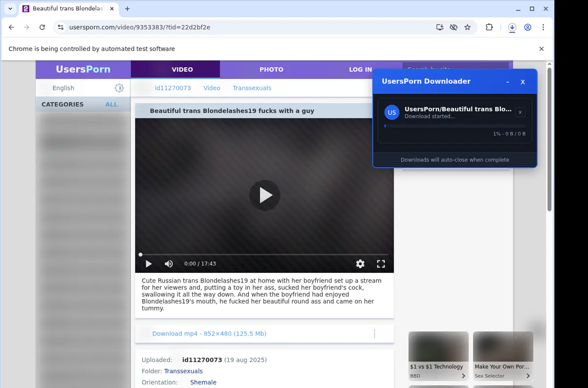
Task: Open Chrome profile avatar icon
Action: coord(528,27)
